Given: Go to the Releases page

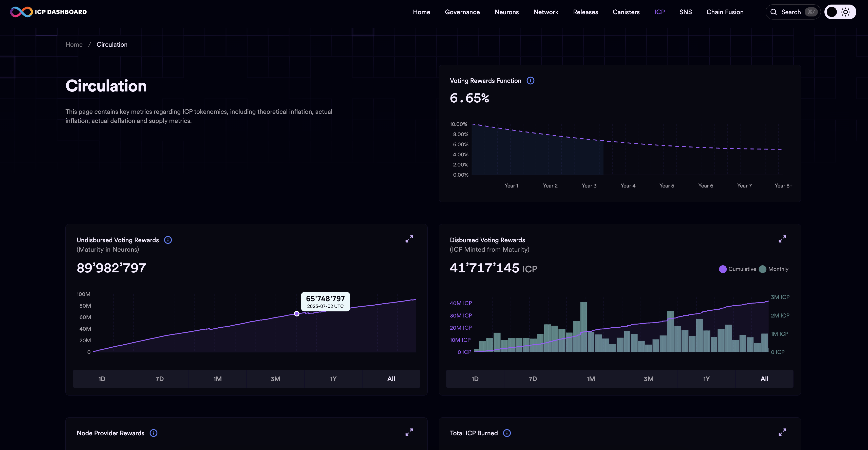Looking at the screenshot, I should point(586,12).
